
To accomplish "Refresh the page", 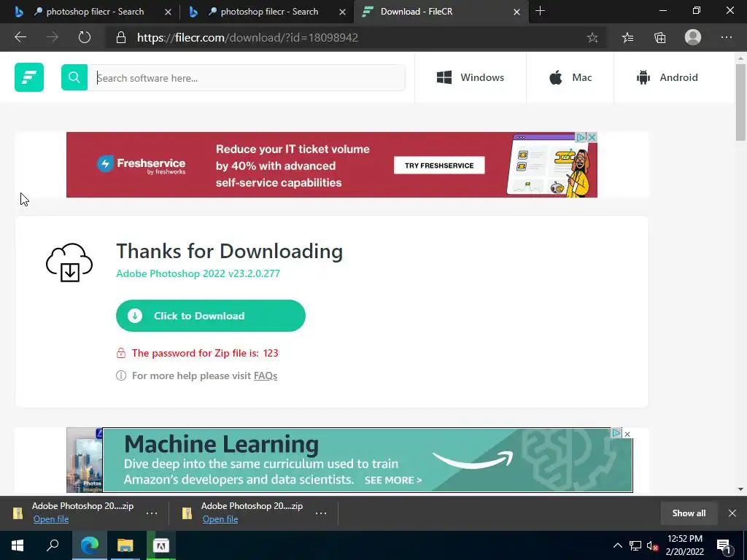I will coord(85,37).
